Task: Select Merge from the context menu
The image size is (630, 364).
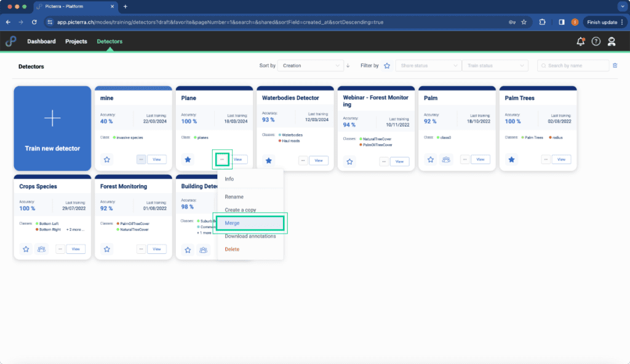Action: [250, 223]
